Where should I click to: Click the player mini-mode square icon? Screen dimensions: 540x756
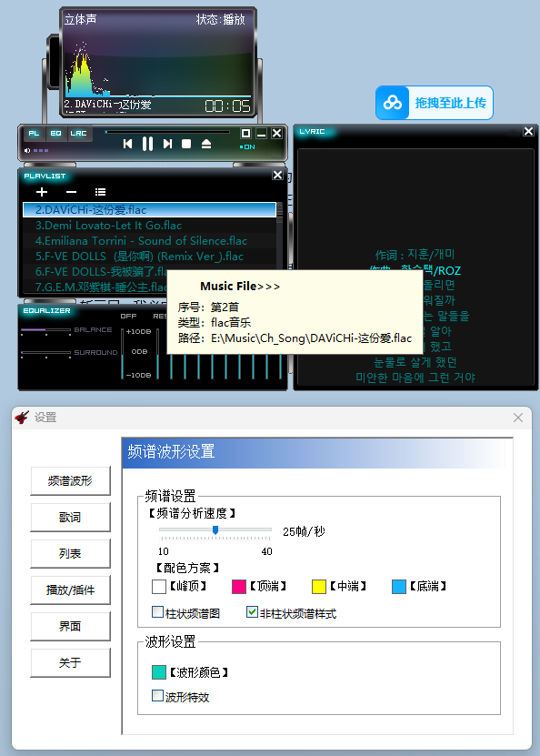(245, 133)
